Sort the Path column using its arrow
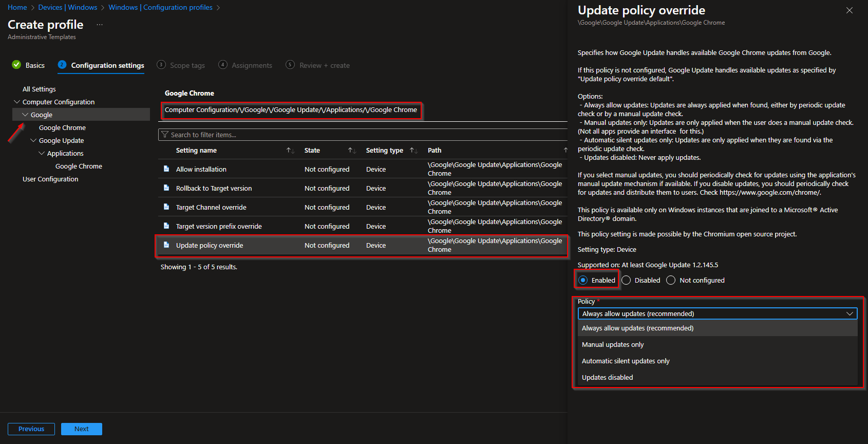 (x=565, y=150)
